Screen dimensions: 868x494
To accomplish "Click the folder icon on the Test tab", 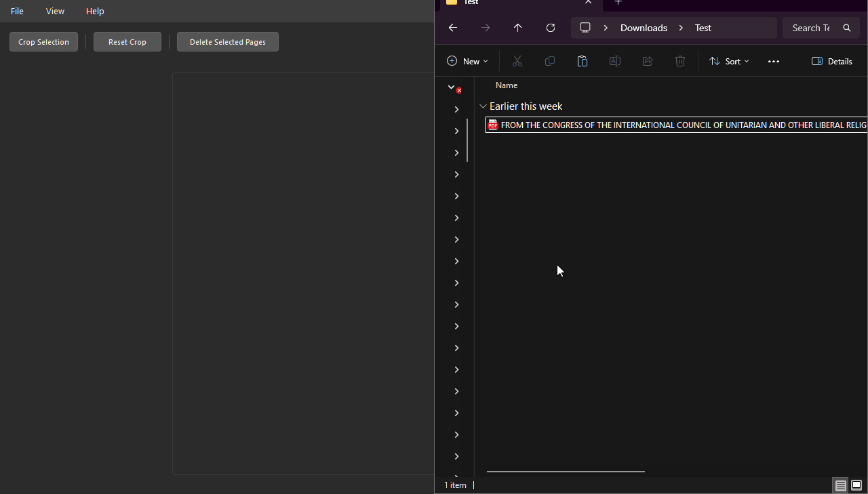I will [x=452, y=2].
